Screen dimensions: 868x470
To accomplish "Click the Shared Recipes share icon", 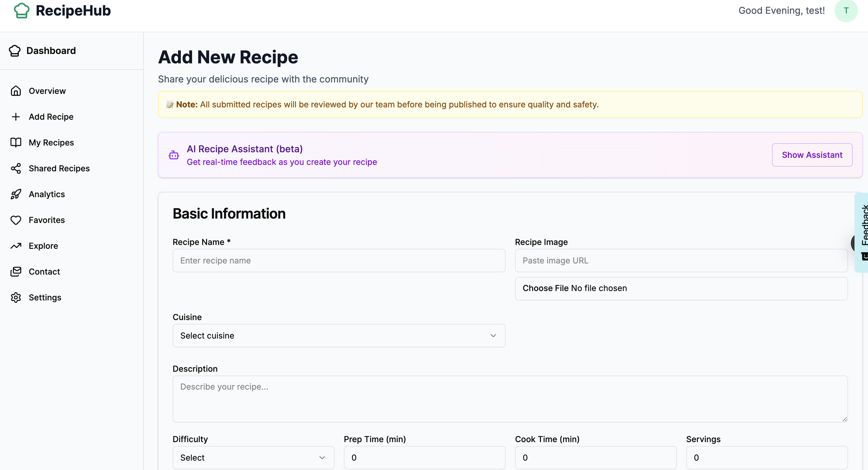I will click(16, 168).
